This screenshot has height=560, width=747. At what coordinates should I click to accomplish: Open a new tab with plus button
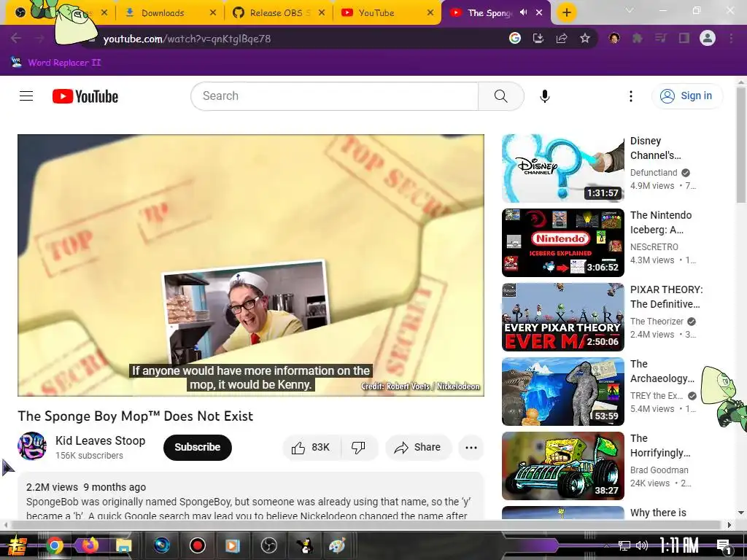566,13
